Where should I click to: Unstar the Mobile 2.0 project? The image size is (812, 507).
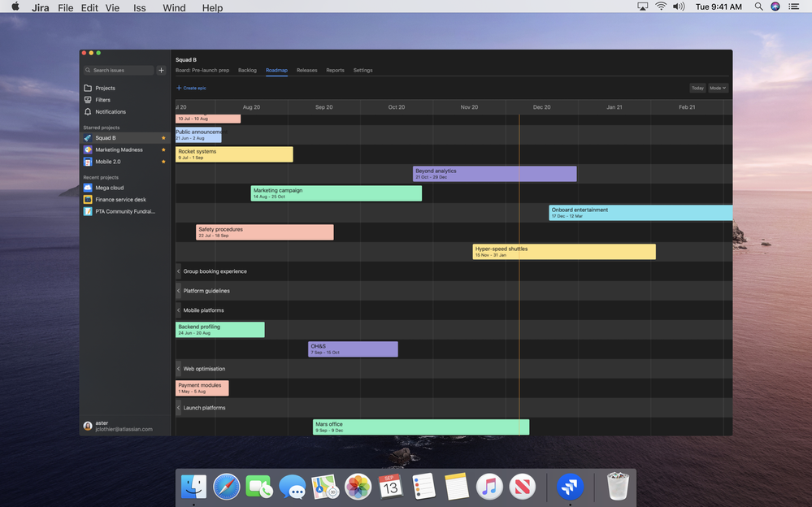pos(163,161)
